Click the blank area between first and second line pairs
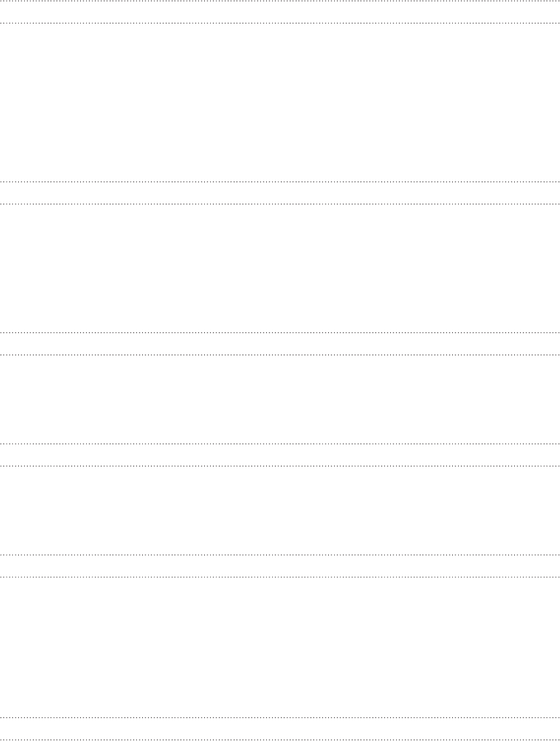The width and height of the screenshot is (560, 741). (280, 102)
